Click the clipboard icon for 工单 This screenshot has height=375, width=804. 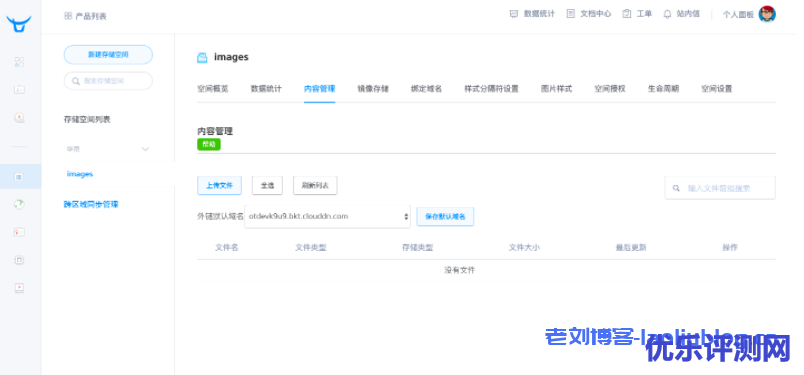point(627,14)
